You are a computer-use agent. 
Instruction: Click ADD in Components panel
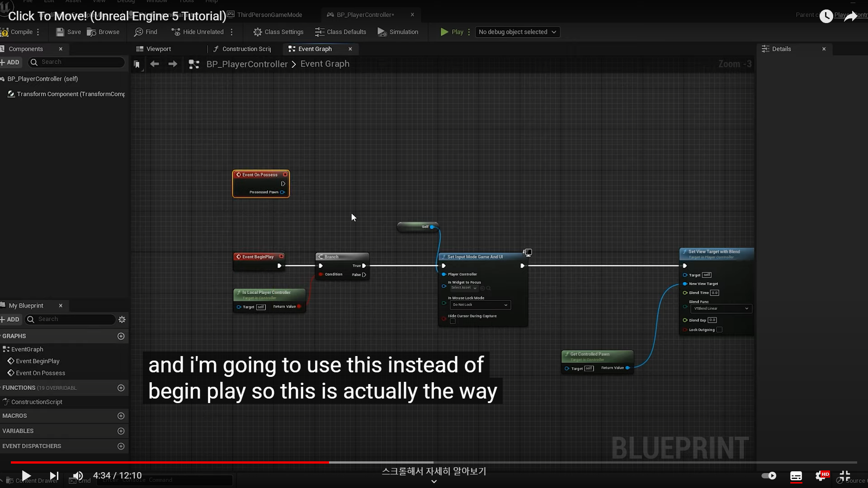tap(10, 62)
